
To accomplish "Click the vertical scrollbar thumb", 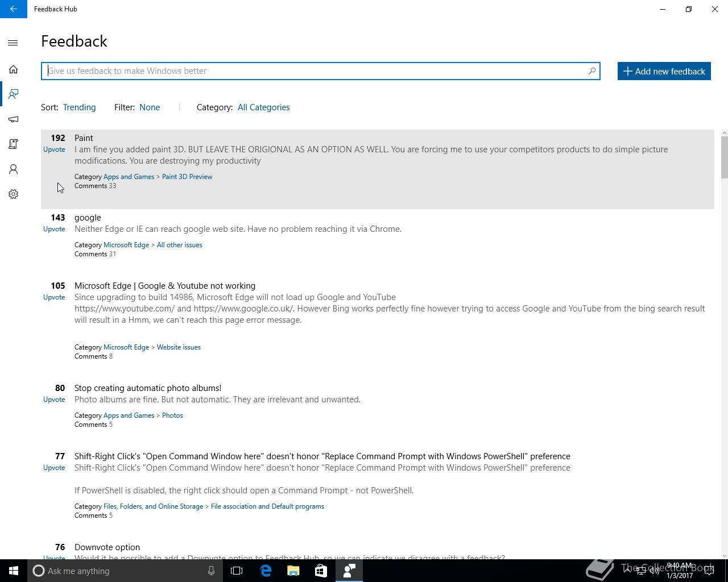I will 724,157.
